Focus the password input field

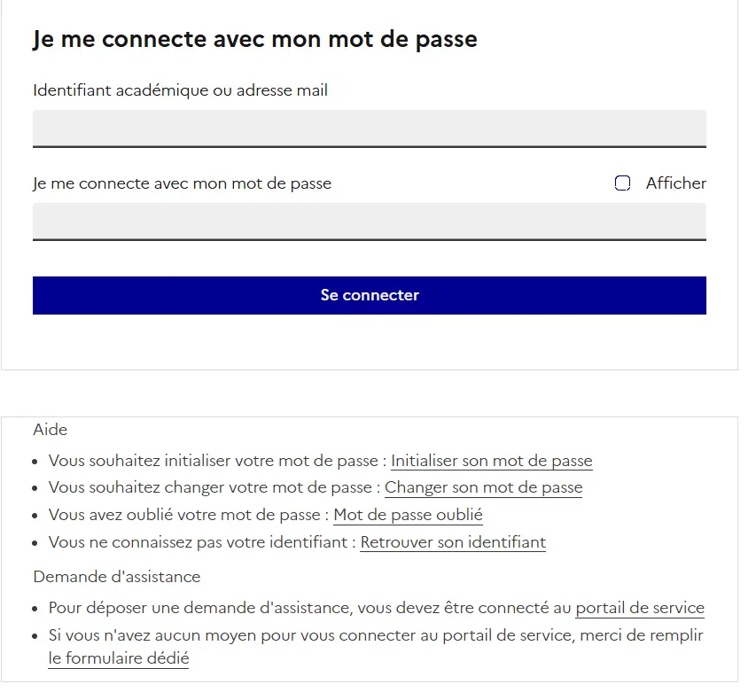pos(369,221)
